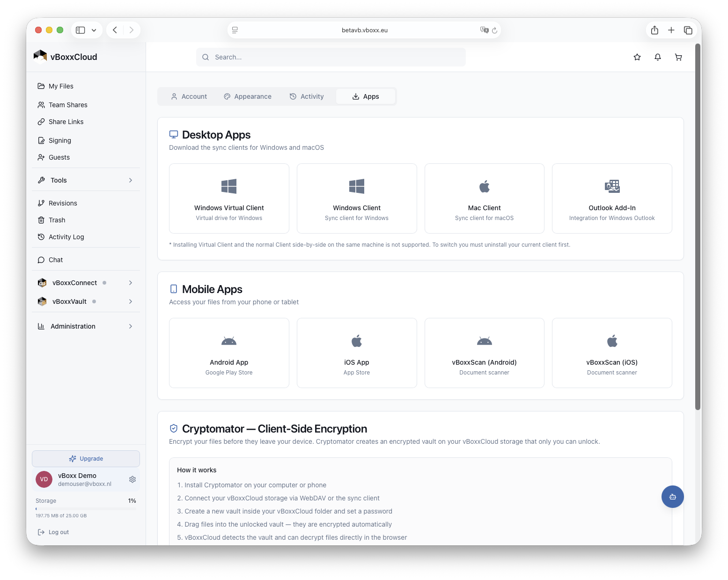Viewport: 728px width, 580px height.
Task: Click the vBoxxConnect icon in sidebar
Action: pos(42,283)
